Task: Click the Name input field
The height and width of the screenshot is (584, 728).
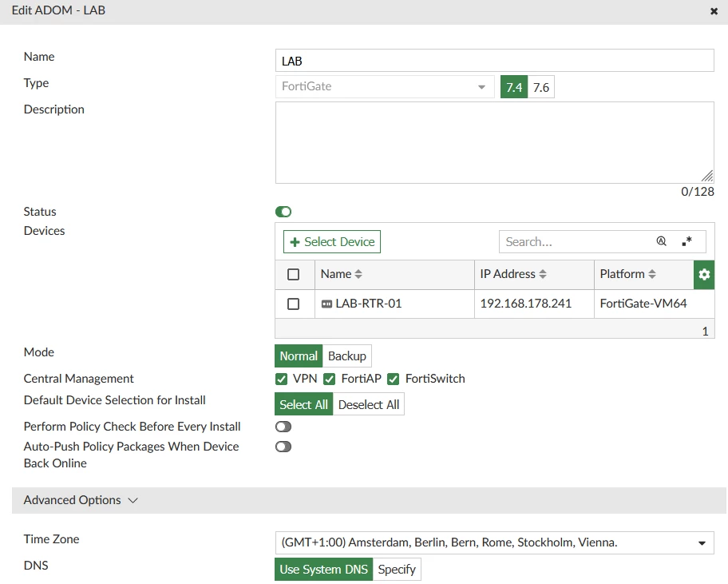Action: (494, 61)
